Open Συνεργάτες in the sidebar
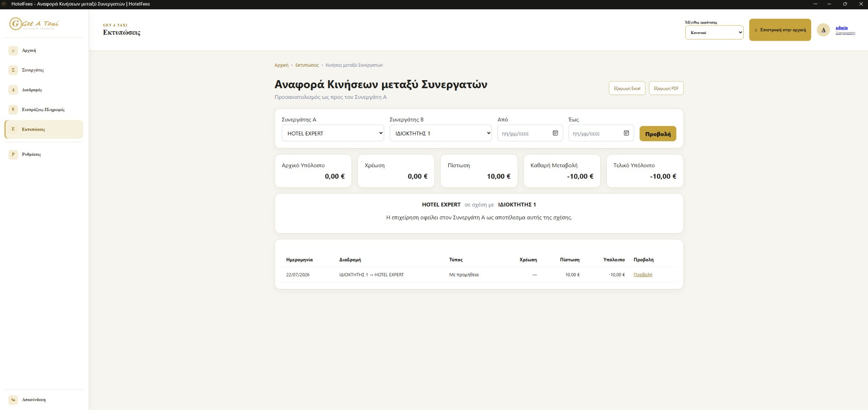This screenshot has width=868, height=410. click(x=44, y=70)
